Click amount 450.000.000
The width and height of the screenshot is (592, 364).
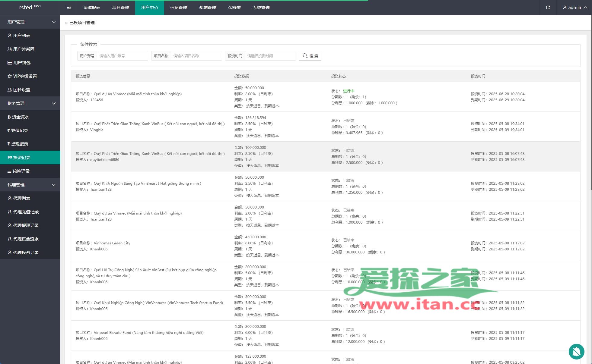[256, 237]
